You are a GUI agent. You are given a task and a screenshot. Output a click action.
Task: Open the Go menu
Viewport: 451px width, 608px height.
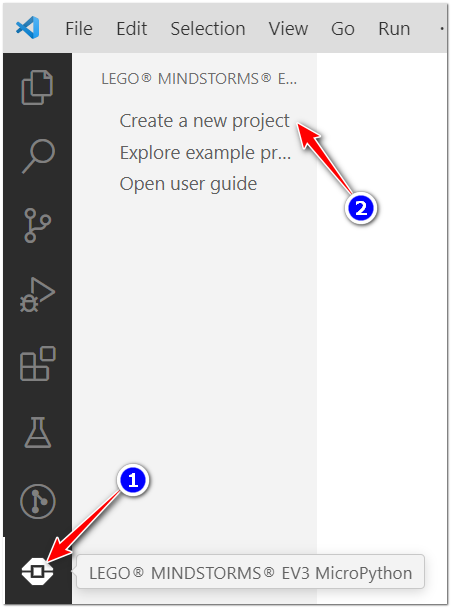(343, 29)
